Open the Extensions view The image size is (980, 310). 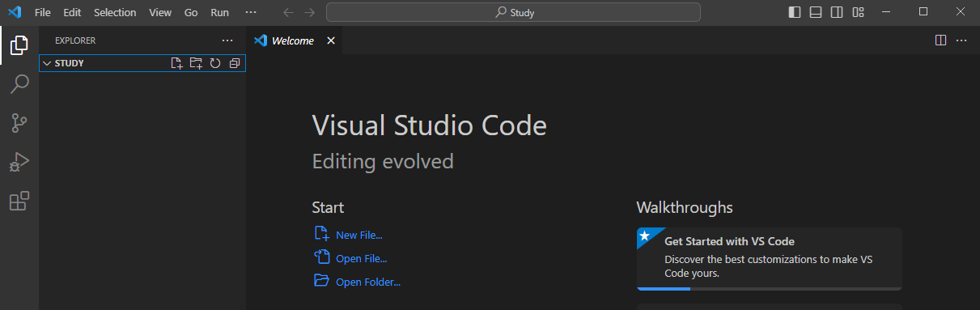click(x=19, y=201)
